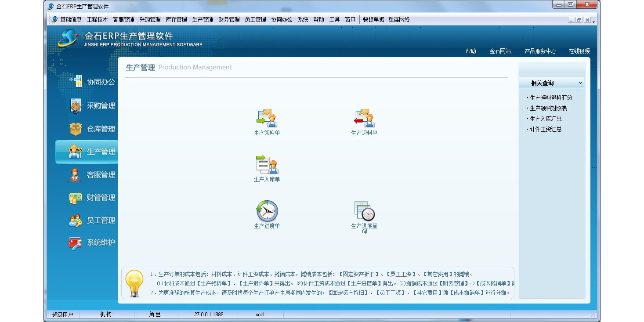Open the 生产退料单 icon
This screenshot has height=322, width=644.
point(364,119)
